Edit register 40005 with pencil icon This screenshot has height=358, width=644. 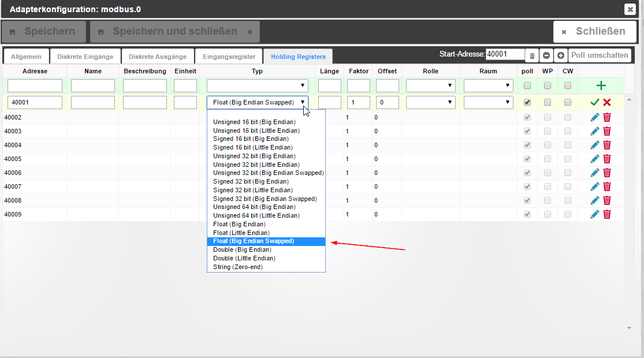pyautogui.click(x=594, y=159)
